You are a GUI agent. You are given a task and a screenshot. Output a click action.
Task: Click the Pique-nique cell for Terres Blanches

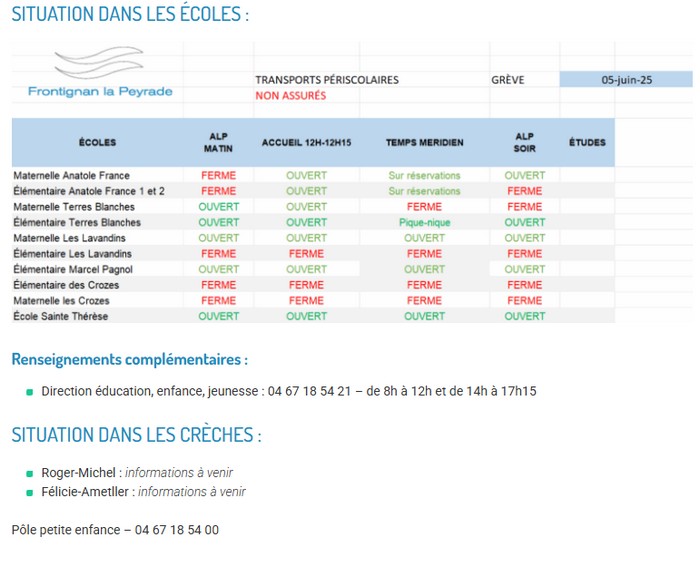[424, 222]
